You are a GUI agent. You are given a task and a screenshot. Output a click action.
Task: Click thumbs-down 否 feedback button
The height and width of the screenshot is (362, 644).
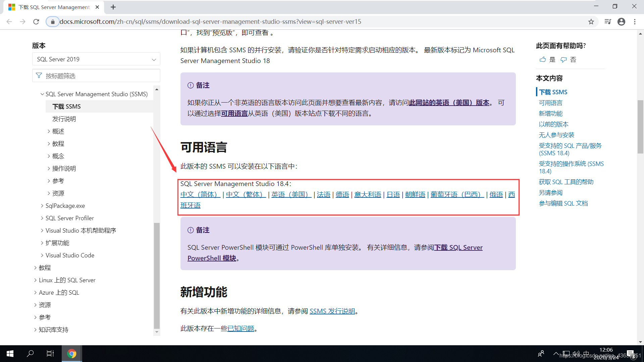568,60
